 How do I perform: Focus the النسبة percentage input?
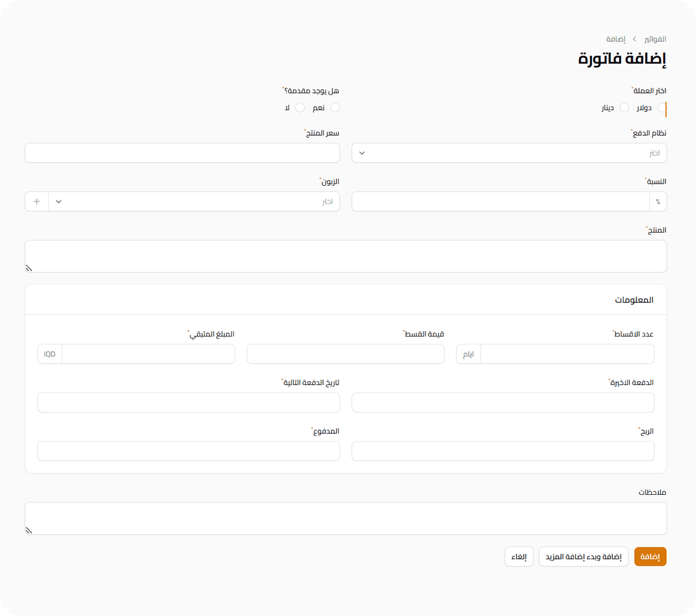click(501, 201)
